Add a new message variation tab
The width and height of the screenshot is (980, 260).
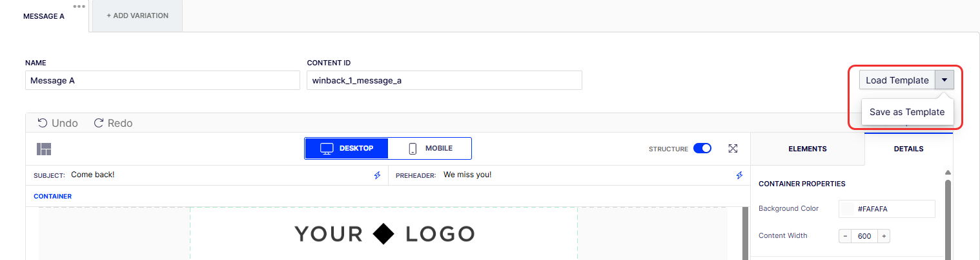[x=138, y=16]
